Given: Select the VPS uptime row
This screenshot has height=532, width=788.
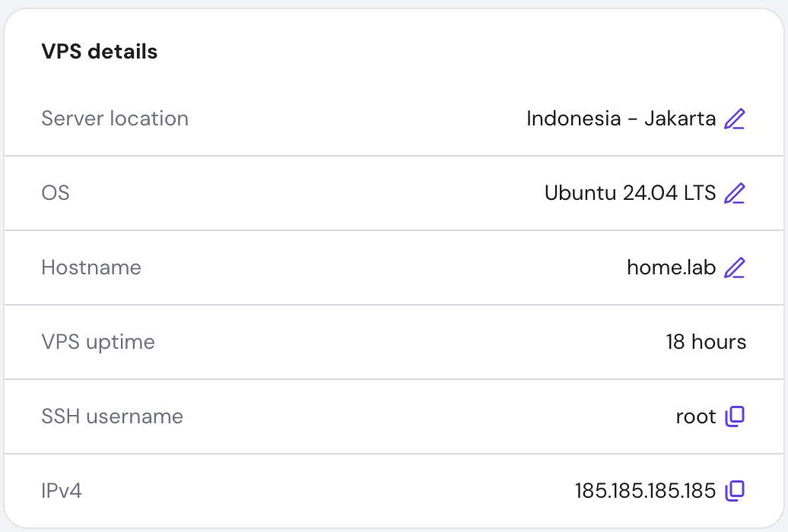Looking at the screenshot, I should [x=99, y=342].
